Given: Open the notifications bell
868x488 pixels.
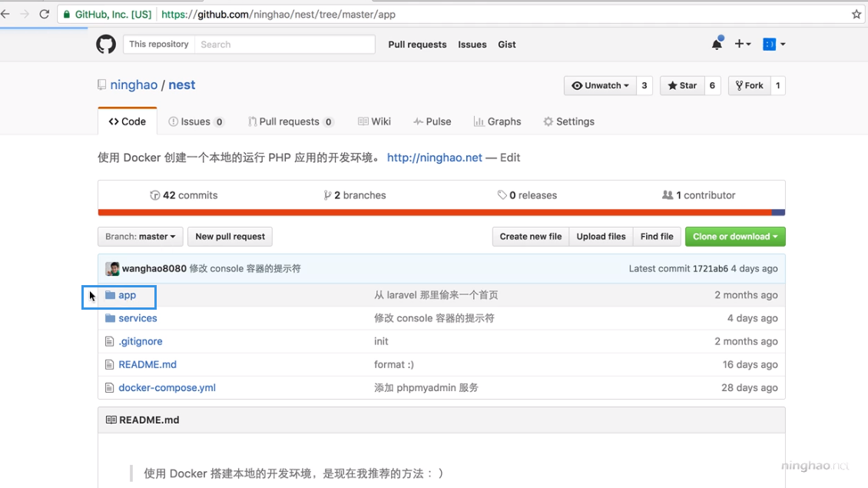Looking at the screenshot, I should [717, 44].
